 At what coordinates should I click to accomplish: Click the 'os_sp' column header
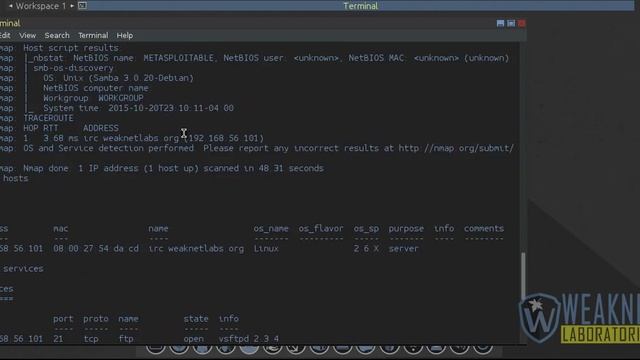[366, 229]
